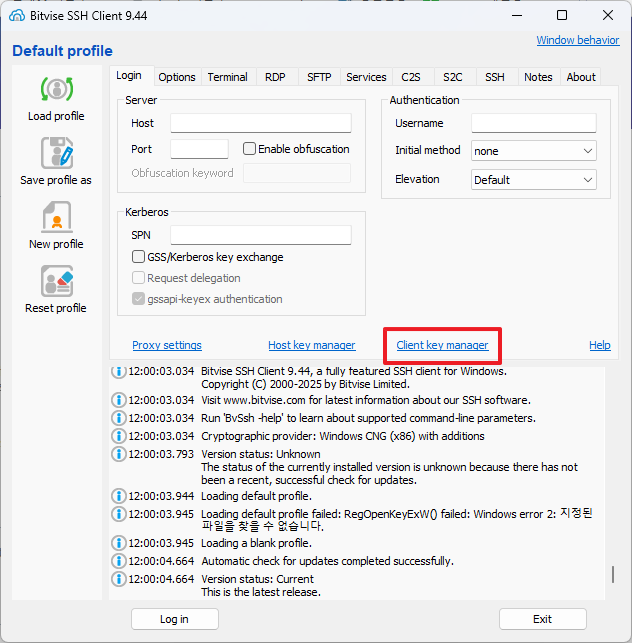The height and width of the screenshot is (643, 632).
Task: Click the Save profile as icon
Action: [x=57, y=153]
